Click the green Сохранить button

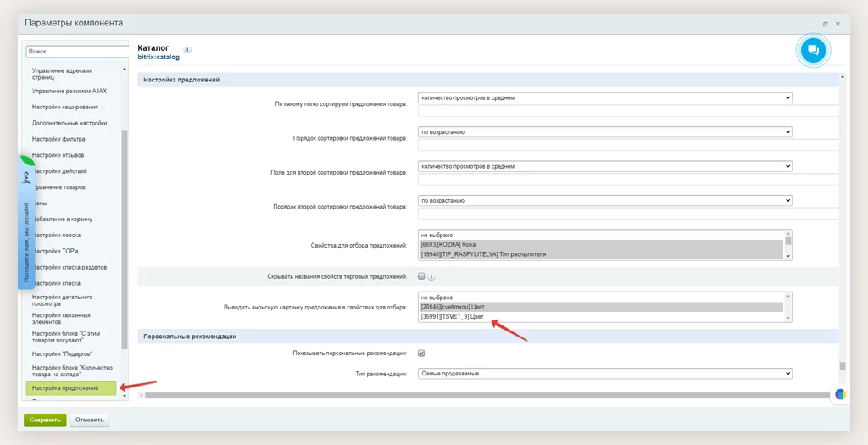point(44,420)
